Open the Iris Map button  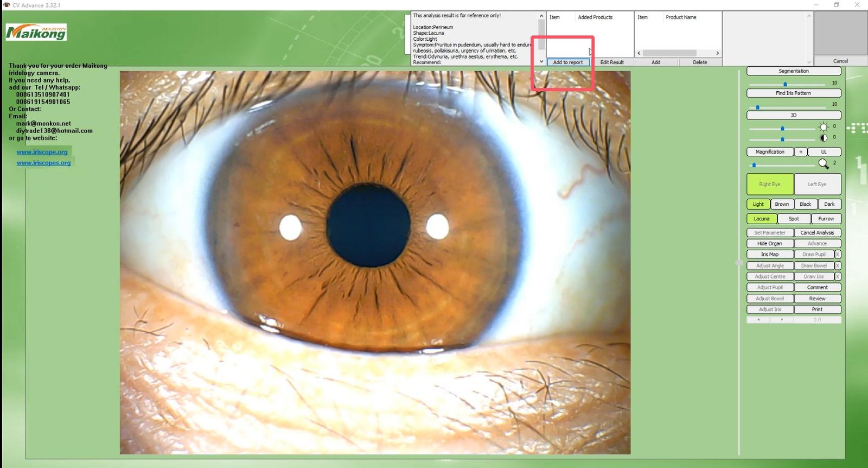770,255
